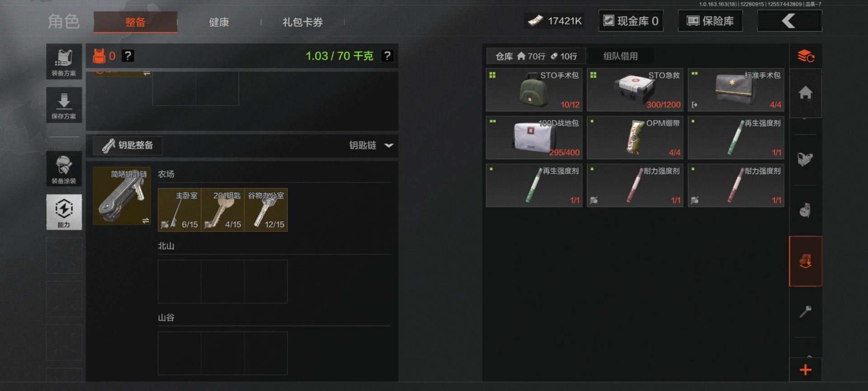Select the STO急救 medical kit item
This screenshot has width=868, height=391.
click(x=635, y=90)
